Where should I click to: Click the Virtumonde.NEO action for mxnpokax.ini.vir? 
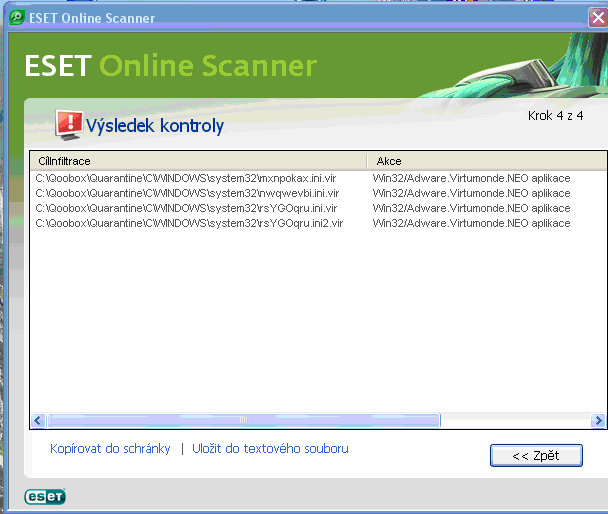[x=472, y=178]
